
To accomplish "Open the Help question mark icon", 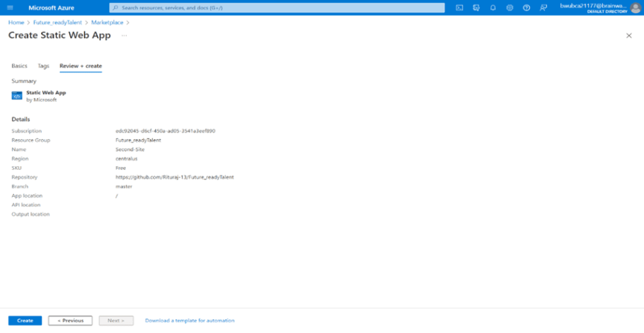I will click(x=526, y=8).
